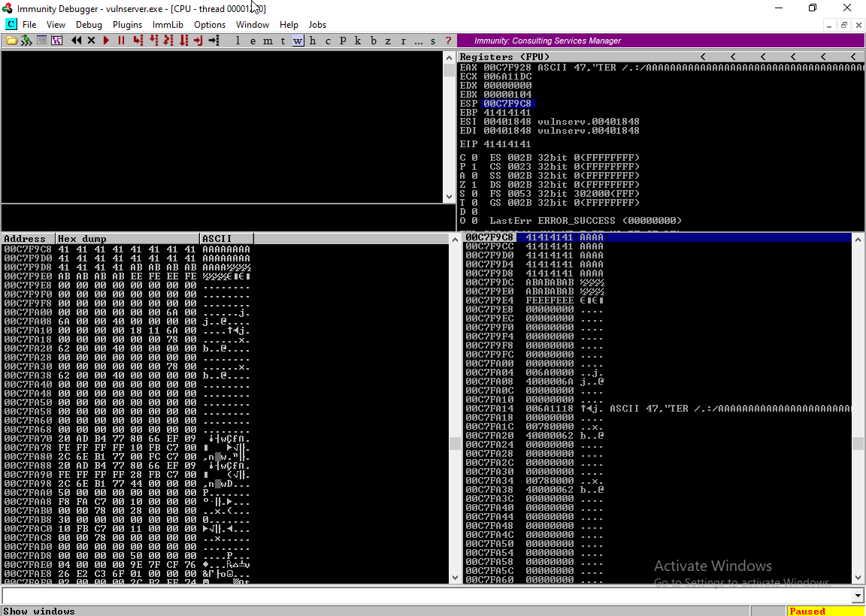Open call stack with 'k' button
This screenshot has height=616, width=866.
pos(358,41)
